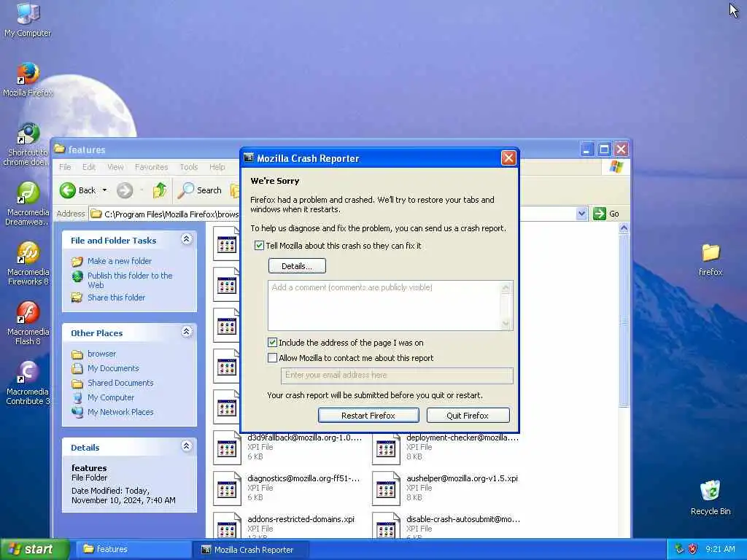Click Shared Documents link
This screenshot has height=560, width=747.
click(x=120, y=383)
